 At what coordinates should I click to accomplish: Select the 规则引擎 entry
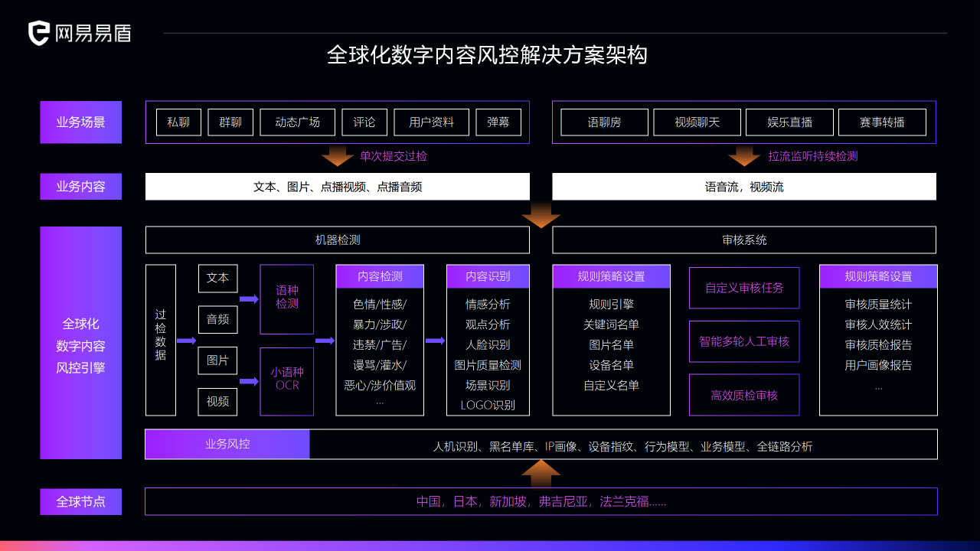click(611, 304)
